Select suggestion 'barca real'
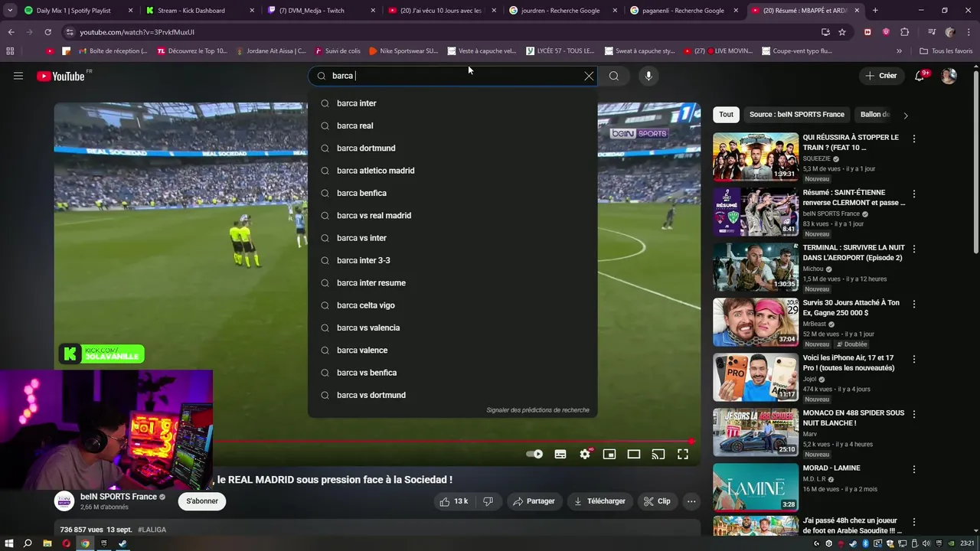 coord(452,126)
